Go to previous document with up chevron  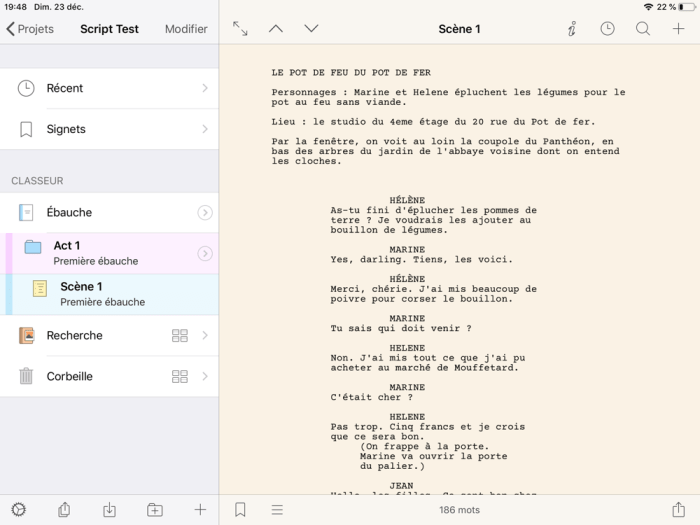(276, 29)
